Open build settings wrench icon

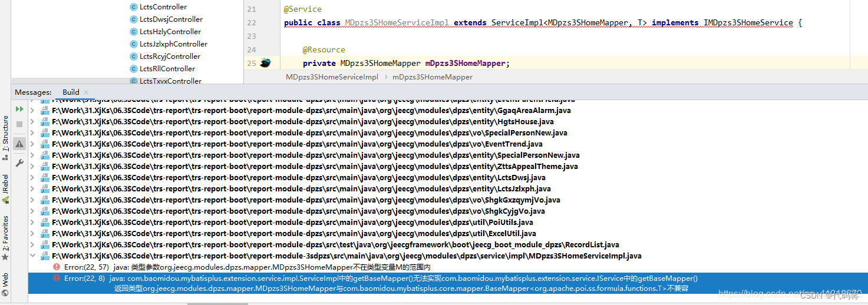point(19,163)
